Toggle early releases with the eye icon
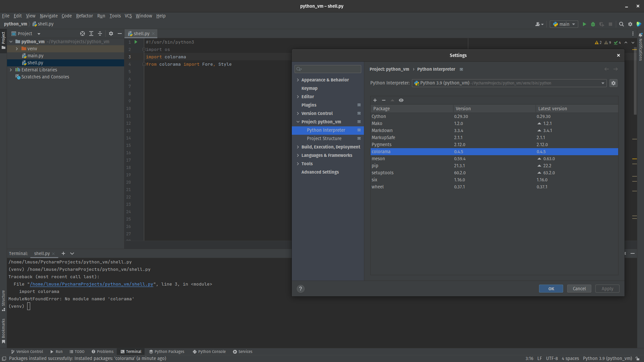 tap(401, 100)
